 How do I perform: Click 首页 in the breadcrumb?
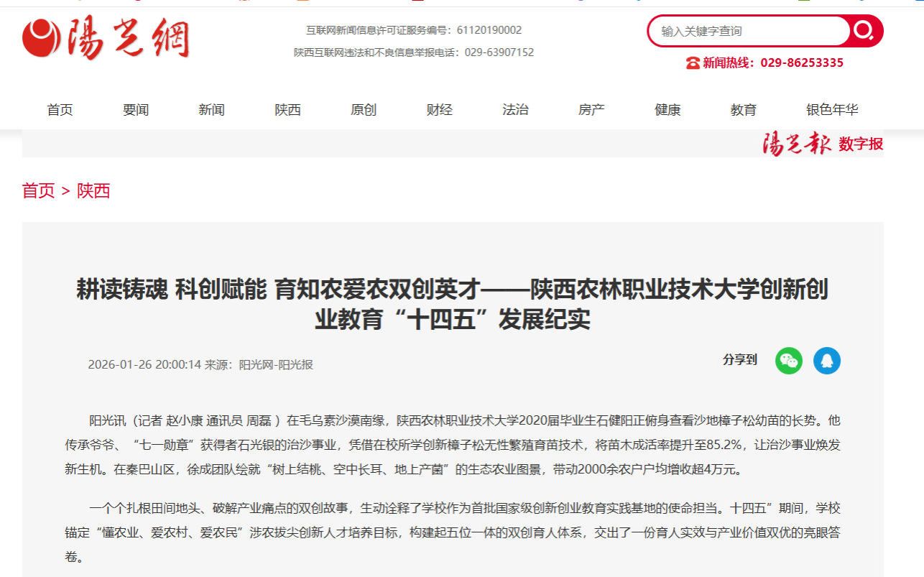click(x=38, y=191)
